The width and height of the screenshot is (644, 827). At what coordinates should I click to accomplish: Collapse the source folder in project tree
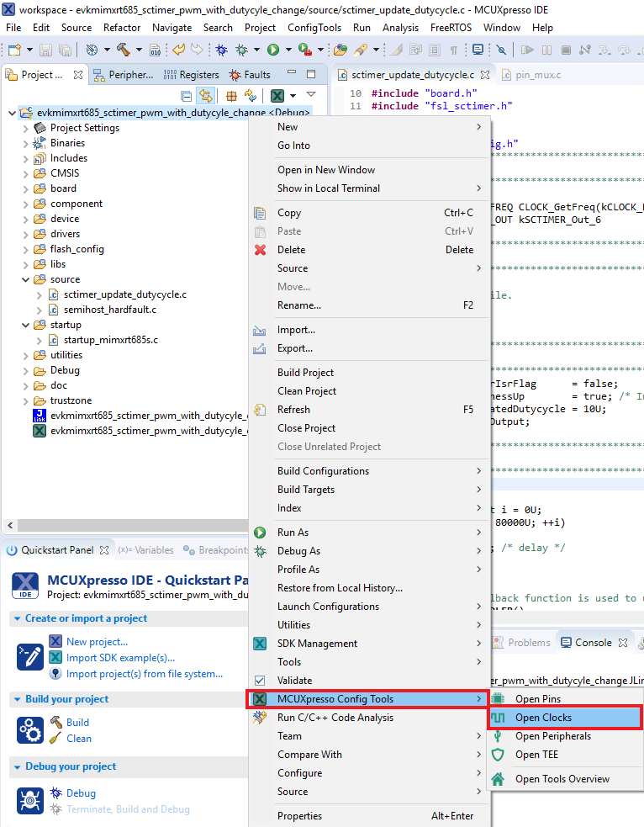[x=25, y=279]
